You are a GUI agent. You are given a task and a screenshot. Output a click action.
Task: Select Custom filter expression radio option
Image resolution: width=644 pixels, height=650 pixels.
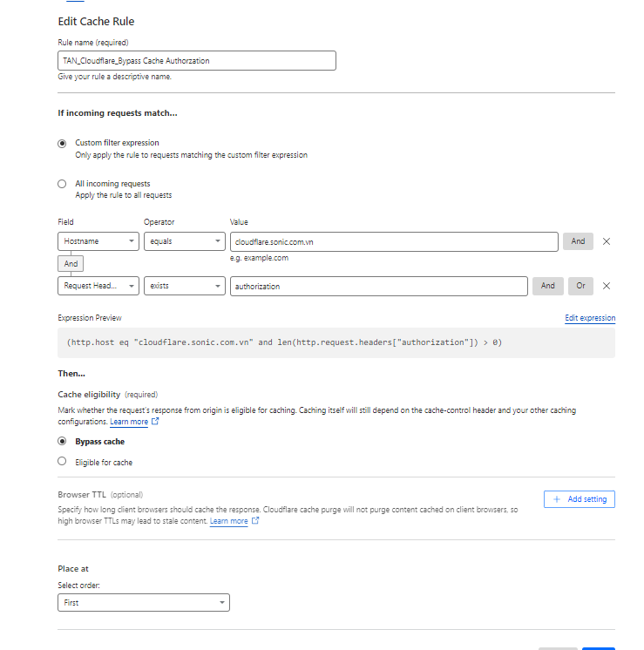click(62, 143)
